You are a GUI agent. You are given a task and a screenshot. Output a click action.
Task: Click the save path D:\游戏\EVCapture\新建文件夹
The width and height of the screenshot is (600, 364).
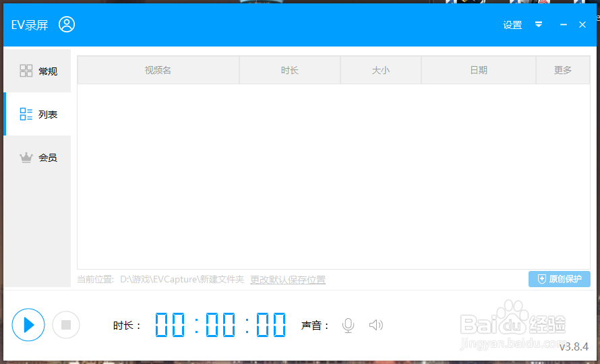(x=182, y=280)
